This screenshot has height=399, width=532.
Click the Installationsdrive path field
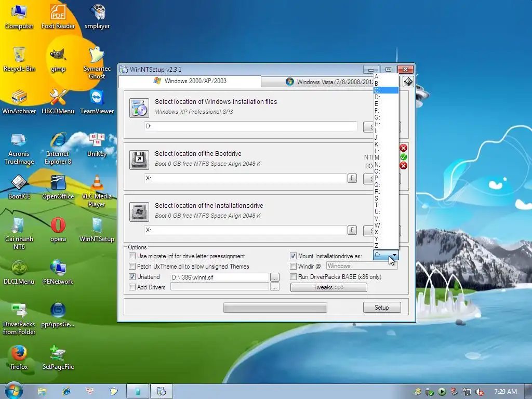246,230
